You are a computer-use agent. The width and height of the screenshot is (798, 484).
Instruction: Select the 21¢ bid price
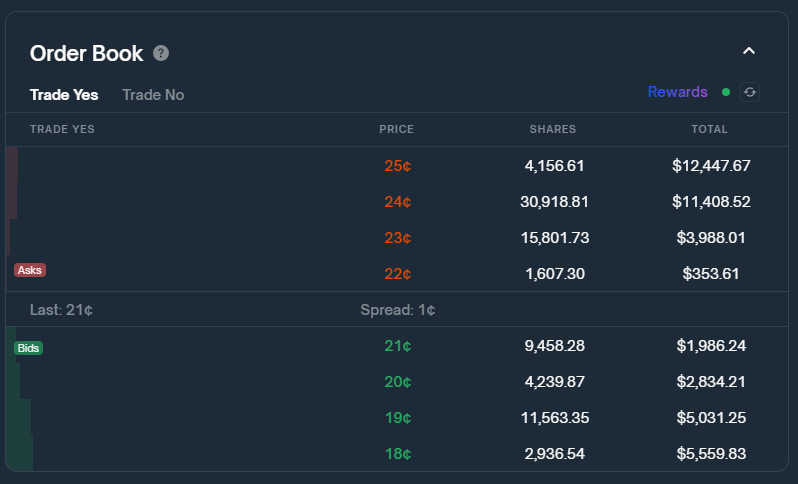397,346
